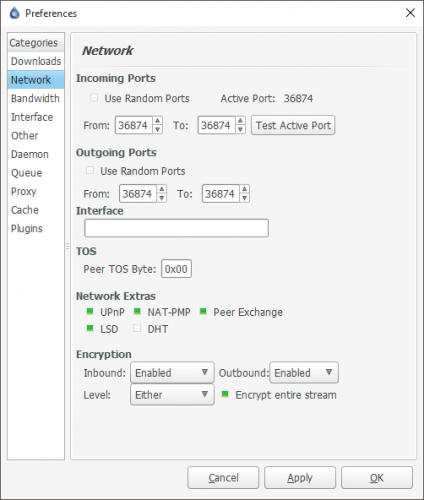The height and width of the screenshot is (500, 424).
Task: Click the outgoing From port field
Action: pyautogui.click(x=138, y=194)
